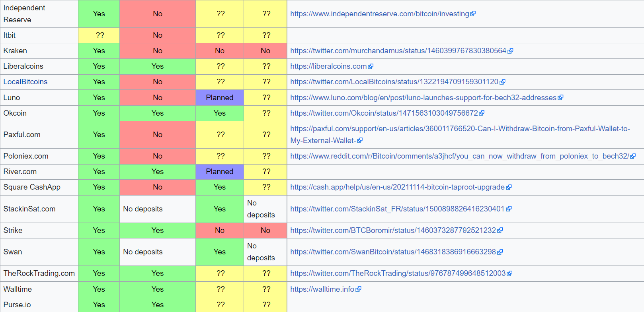
Task: Click the external-link icon after the reddit URL
Action: [x=633, y=156]
